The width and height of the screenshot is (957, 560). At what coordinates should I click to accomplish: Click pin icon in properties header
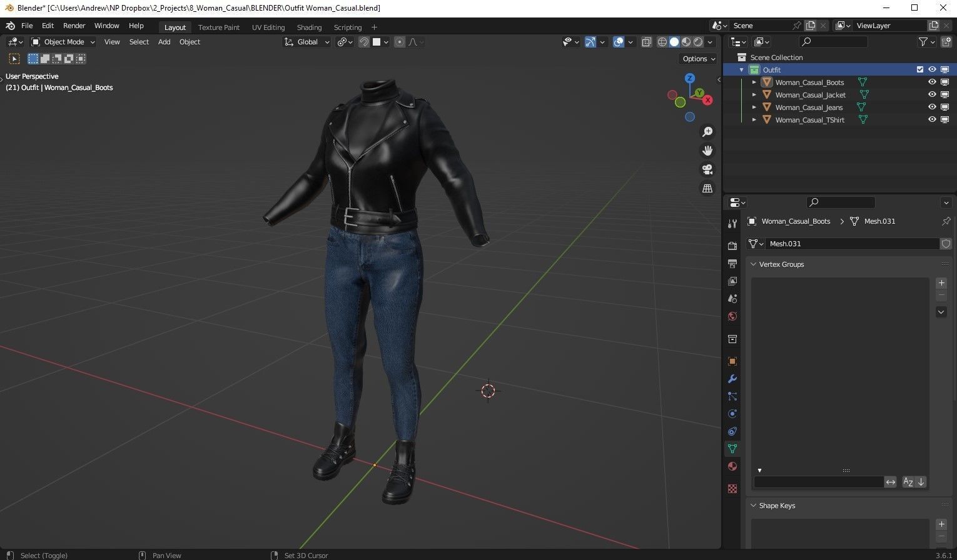coord(946,221)
